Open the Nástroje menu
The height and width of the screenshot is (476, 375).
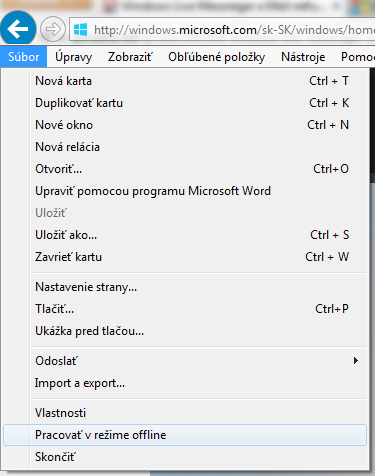[303, 57]
